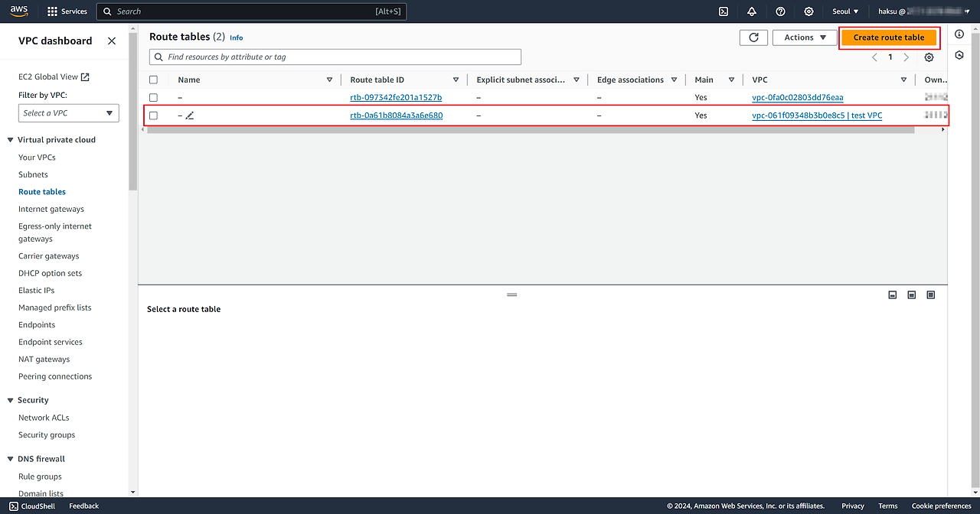Click the Find resources search field
This screenshot has width=980, height=514.
click(x=337, y=57)
